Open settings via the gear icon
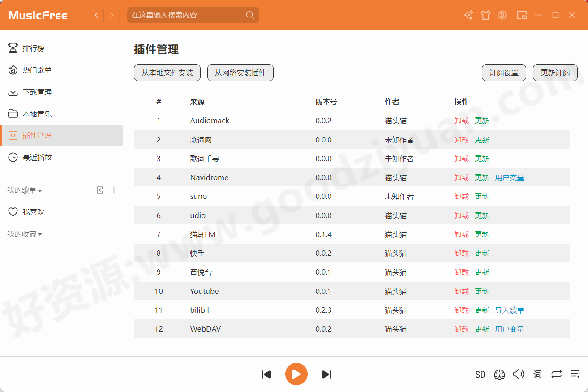The height and width of the screenshot is (392, 588). pyautogui.click(x=502, y=15)
